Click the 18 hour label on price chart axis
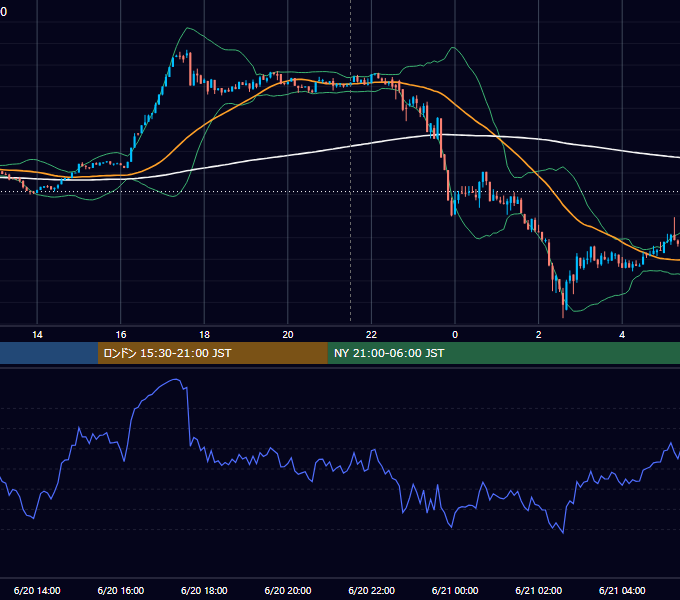The image size is (680, 600). [x=204, y=334]
